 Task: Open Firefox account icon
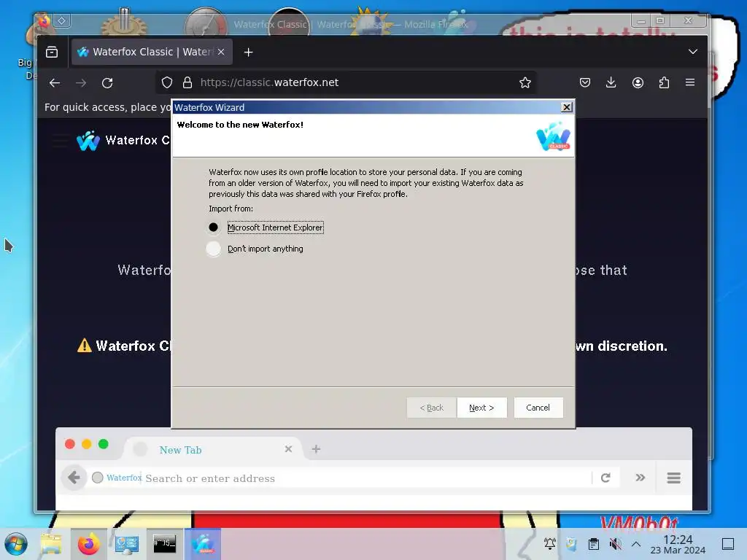point(638,83)
